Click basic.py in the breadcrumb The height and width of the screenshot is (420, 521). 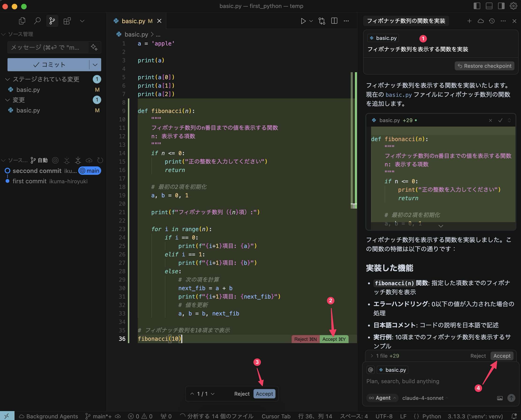click(x=136, y=34)
